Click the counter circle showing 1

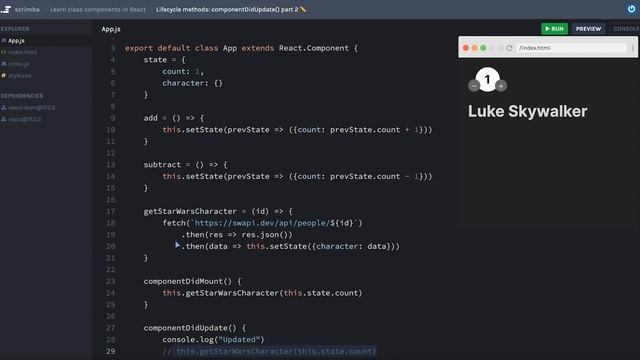487,80
